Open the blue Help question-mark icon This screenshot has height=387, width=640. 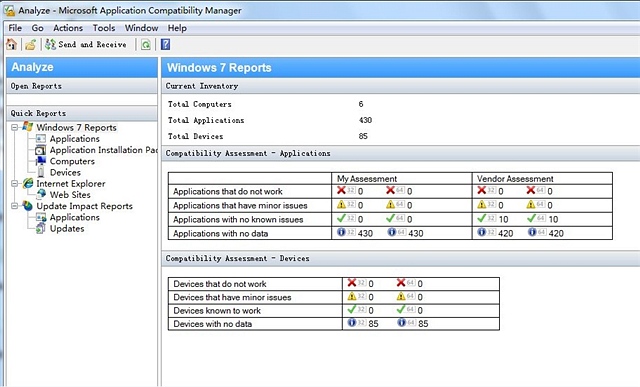(165, 44)
